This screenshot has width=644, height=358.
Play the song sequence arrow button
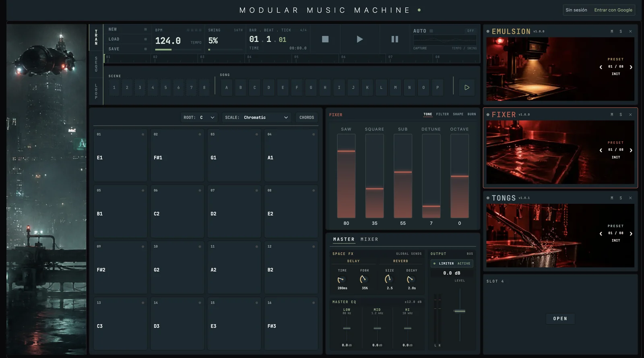[x=467, y=87]
